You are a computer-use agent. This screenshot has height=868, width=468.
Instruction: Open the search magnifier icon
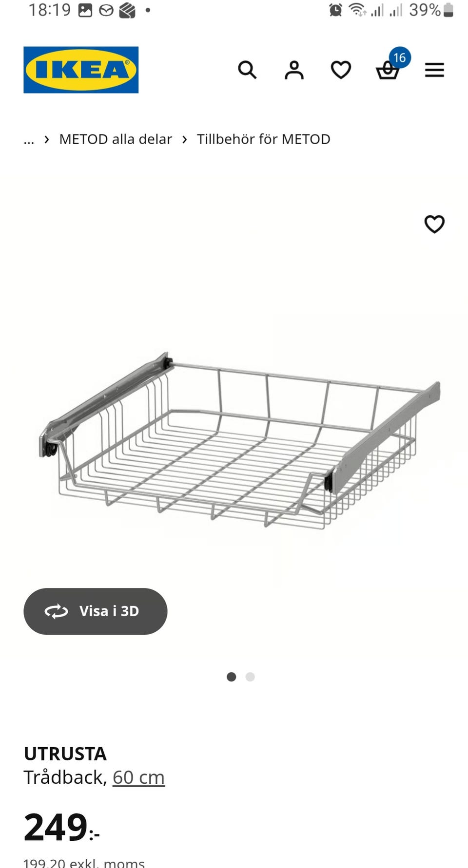247,70
